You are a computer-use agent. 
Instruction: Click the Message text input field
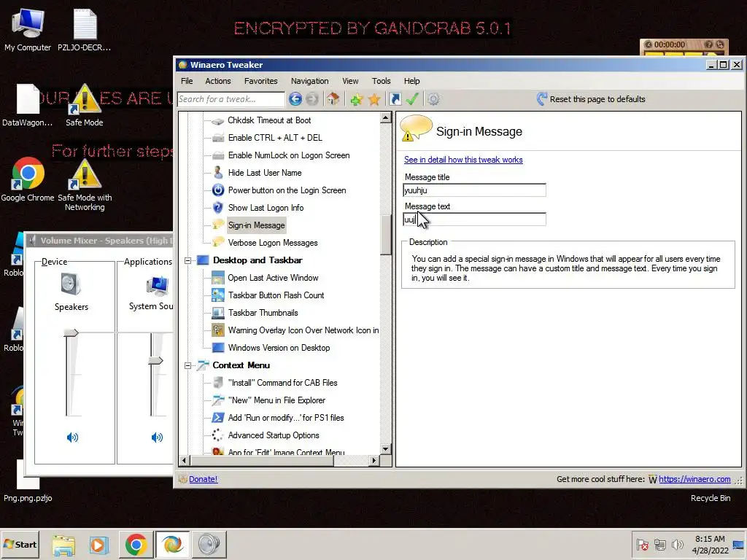pyautogui.click(x=474, y=219)
